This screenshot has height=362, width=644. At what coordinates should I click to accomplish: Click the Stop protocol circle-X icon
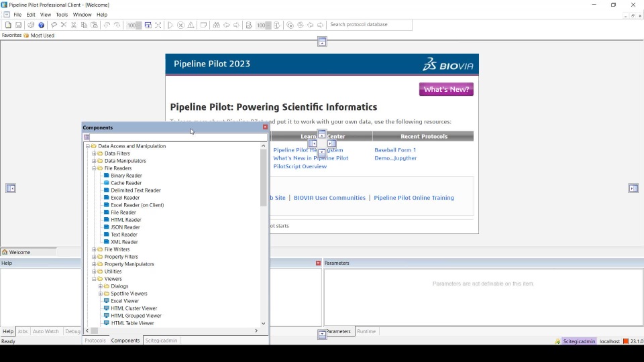click(180, 25)
